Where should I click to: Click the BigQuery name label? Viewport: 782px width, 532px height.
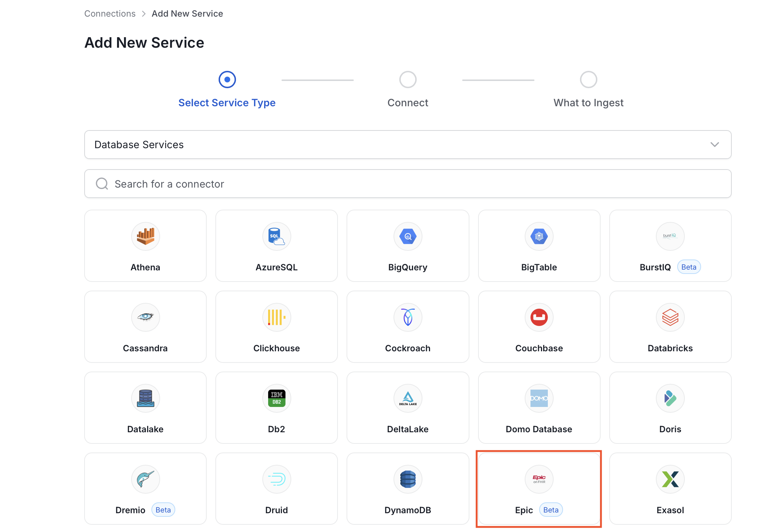(x=408, y=267)
